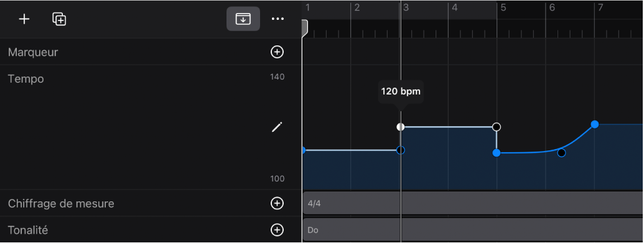This screenshot has height=243, width=644.
Task: Add a key signature with Tonalité plus icon
Action: (x=278, y=230)
